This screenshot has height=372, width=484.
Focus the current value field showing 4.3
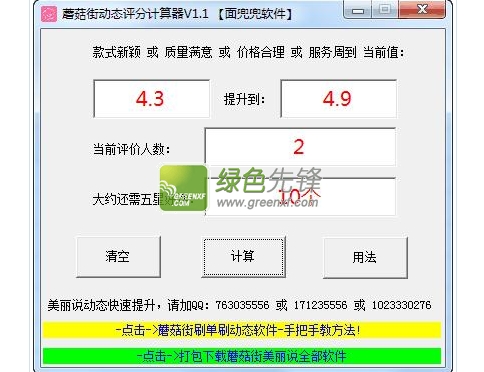pos(151,99)
